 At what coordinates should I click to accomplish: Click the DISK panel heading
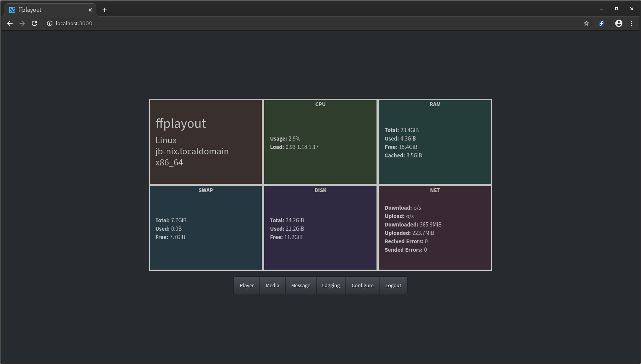[320, 190]
